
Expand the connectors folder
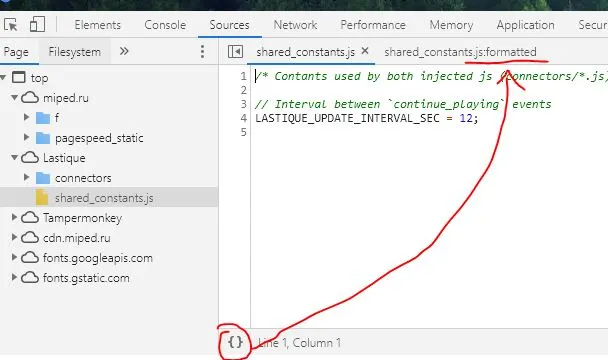click(26, 178)
